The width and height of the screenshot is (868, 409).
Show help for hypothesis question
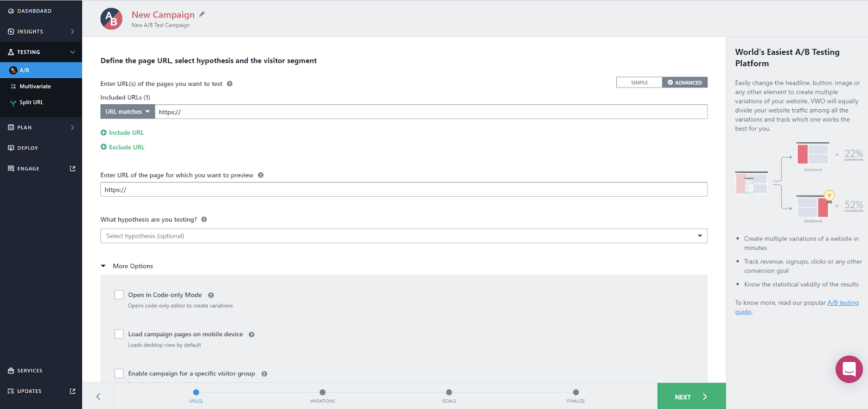[x=204, y=219]
